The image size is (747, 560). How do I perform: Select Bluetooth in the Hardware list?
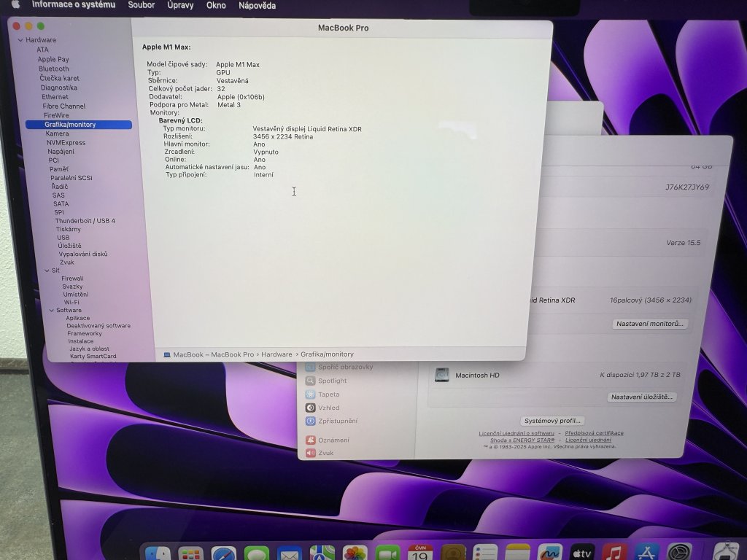(54, 69)
